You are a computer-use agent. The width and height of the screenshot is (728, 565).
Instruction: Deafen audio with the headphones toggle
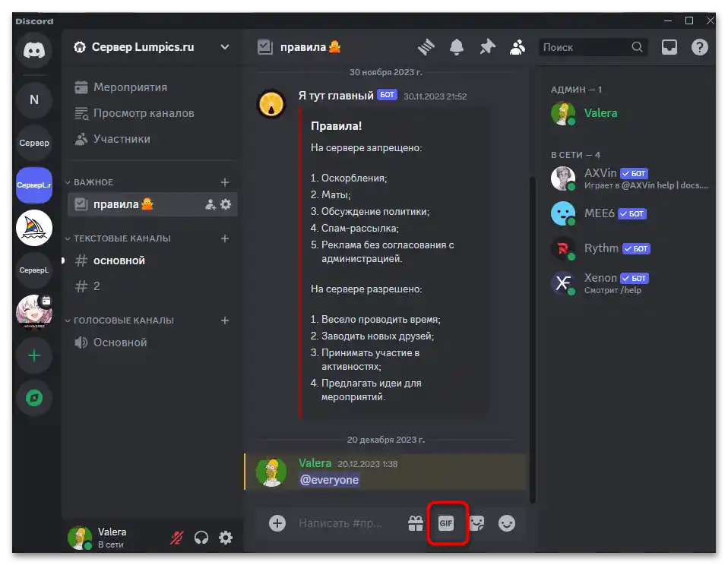201,537
